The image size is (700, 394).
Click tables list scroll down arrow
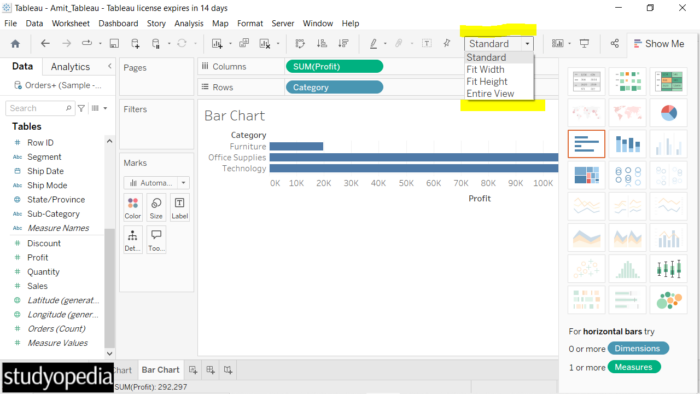[109, 353]
